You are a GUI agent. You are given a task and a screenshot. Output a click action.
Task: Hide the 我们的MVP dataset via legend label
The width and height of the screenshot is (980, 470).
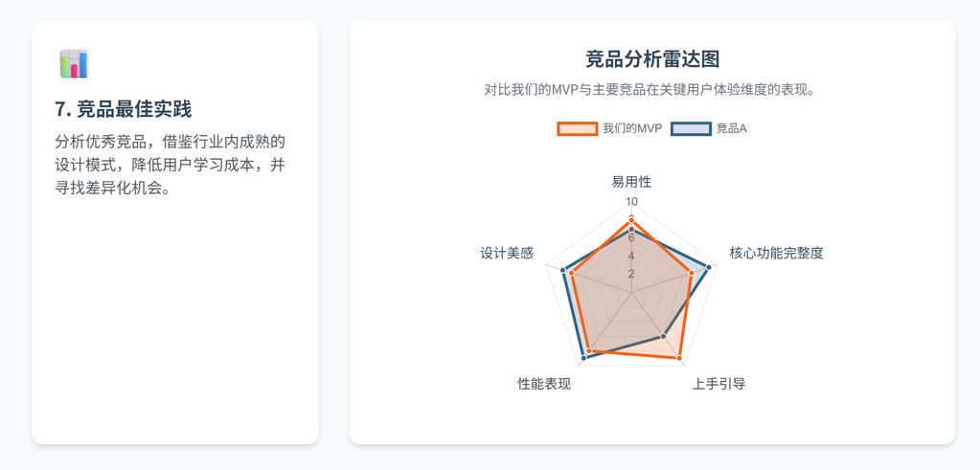coord(632,129)
